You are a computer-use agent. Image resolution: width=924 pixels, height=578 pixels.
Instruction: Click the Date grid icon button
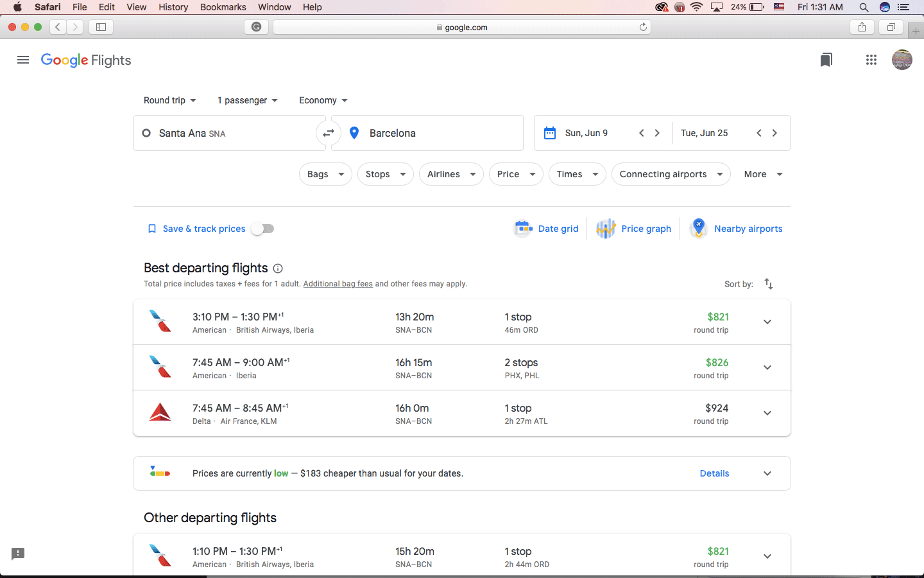pos(547,229)
